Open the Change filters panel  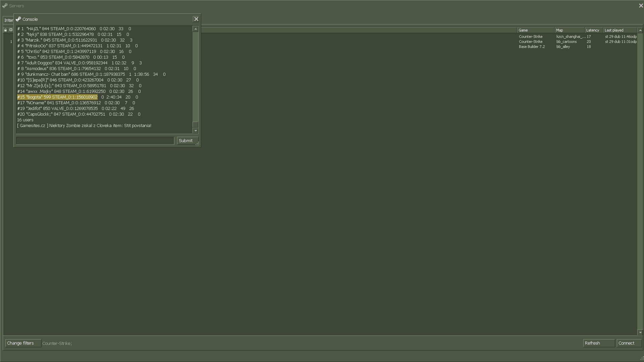pyautogui.click(x=23, y=343)
